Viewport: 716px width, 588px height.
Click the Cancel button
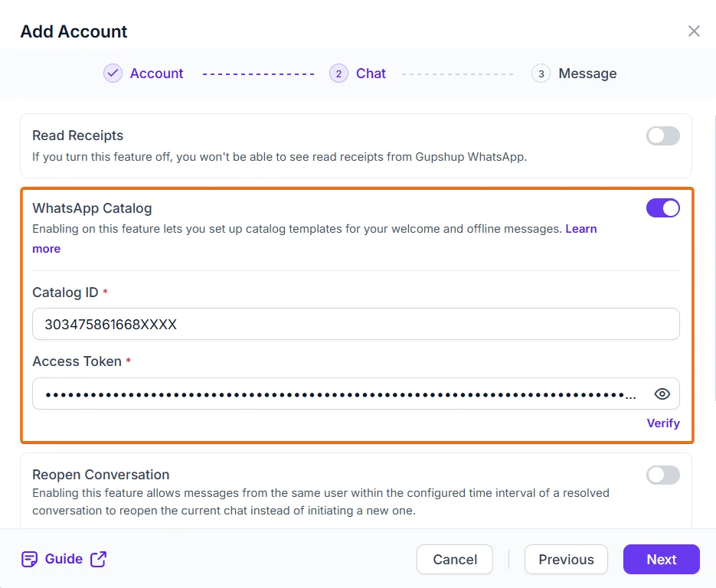click(x=455, y=559)
